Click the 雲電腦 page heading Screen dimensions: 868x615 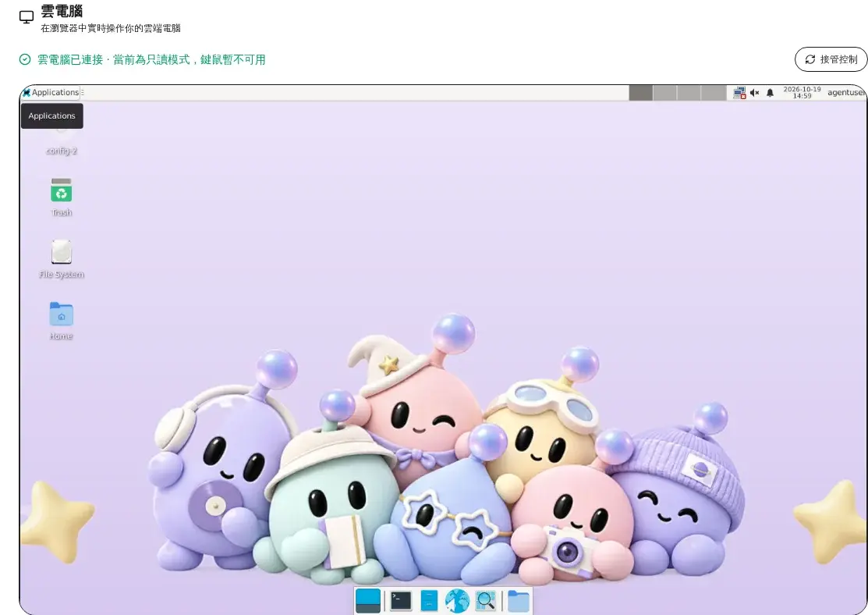click(x=62, y=11)
